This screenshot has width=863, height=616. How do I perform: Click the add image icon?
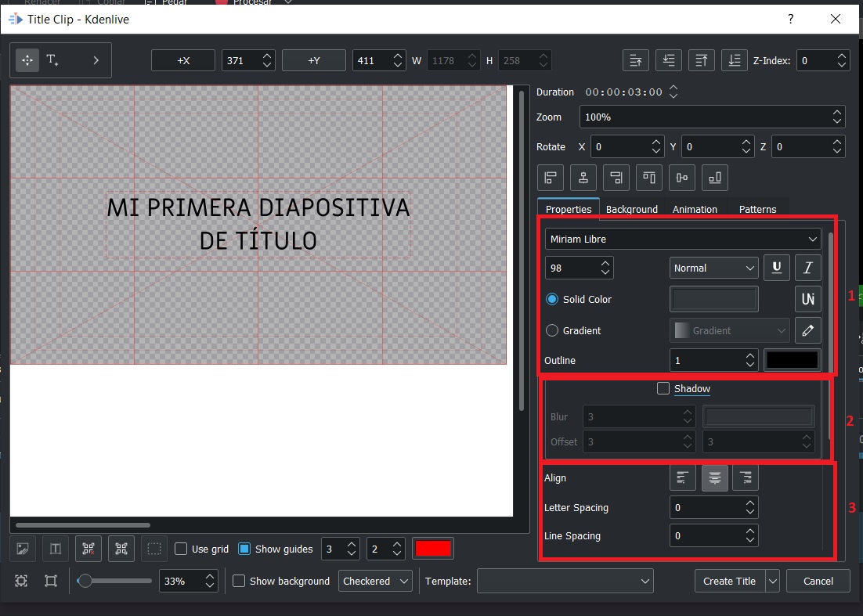pos(23,549)
